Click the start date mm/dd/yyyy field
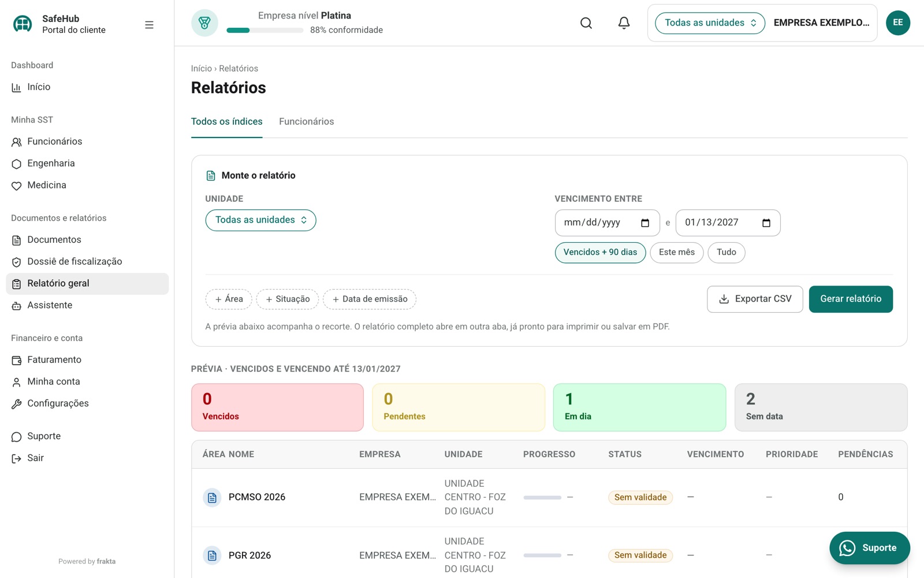This screenshot has width=924, height=578. point(608,223)
